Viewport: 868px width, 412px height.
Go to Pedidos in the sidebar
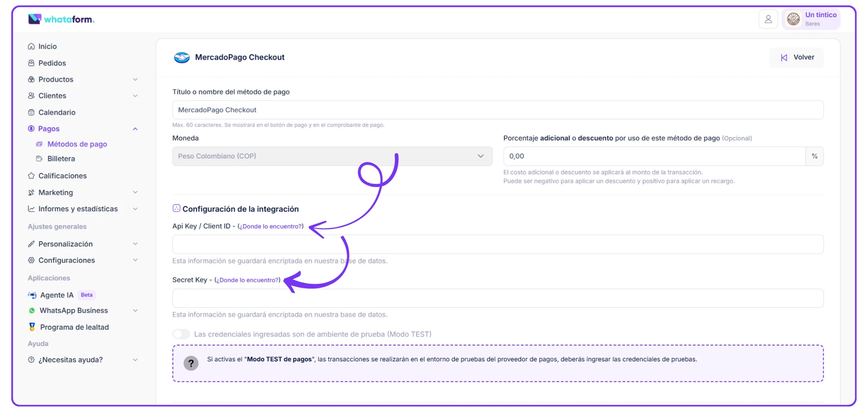tap(52, 63)
